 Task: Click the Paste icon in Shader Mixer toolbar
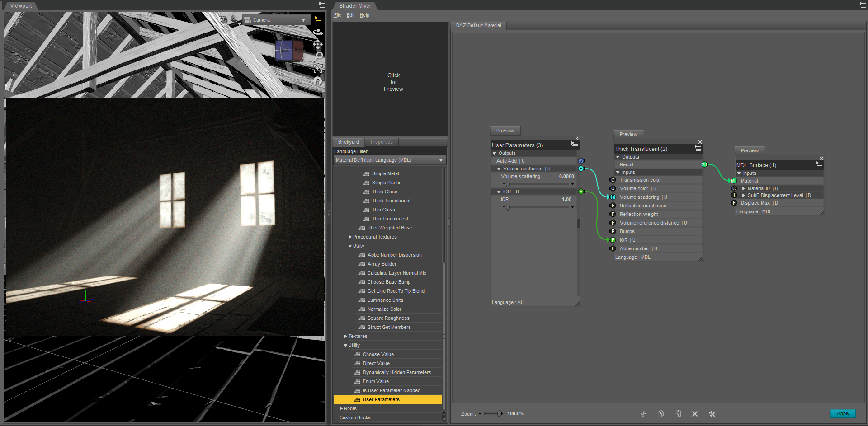tap(678, 414)
